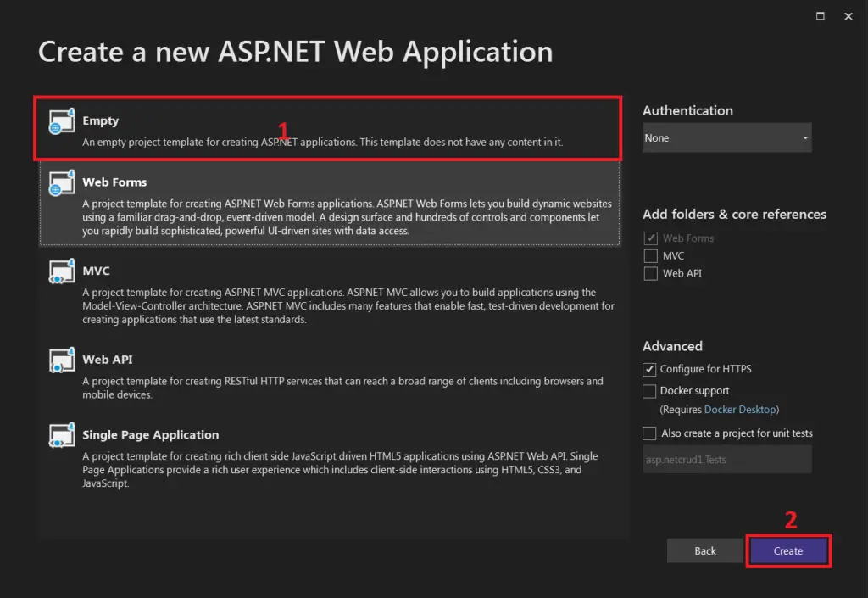Maximize the dialog window
This screenshot has width=868, height=598.
click(x=821, y=16)
